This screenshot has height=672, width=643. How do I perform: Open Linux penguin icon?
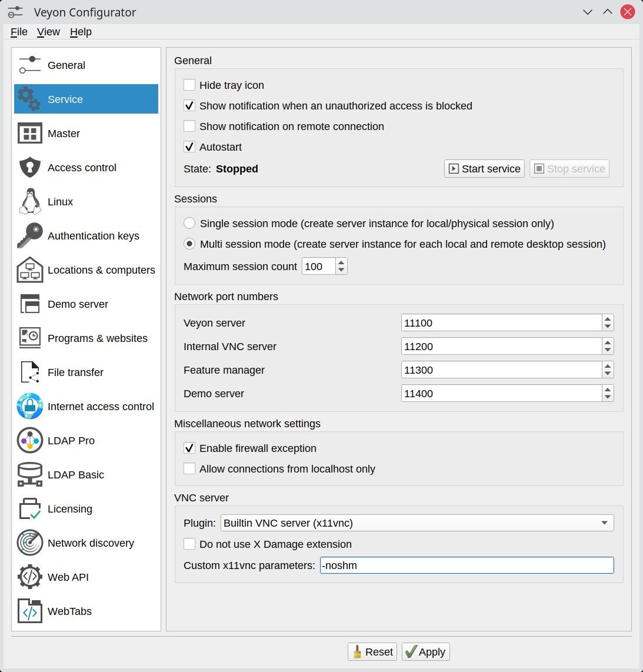(x=29, y=201)
